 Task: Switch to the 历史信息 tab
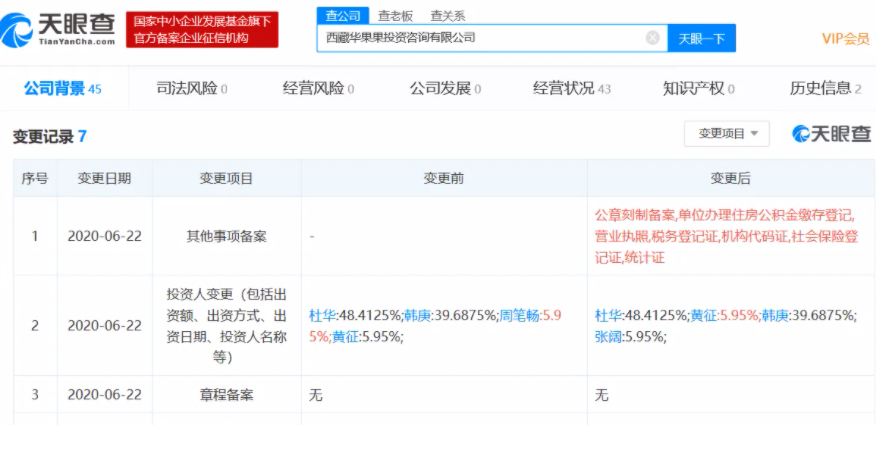[x=825, y=88]
